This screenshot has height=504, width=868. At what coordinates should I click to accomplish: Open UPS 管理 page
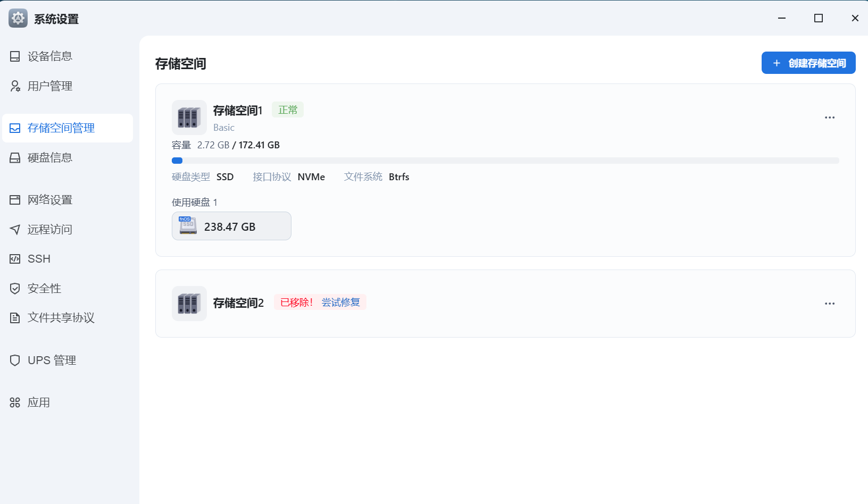click(x=68, y=360)
